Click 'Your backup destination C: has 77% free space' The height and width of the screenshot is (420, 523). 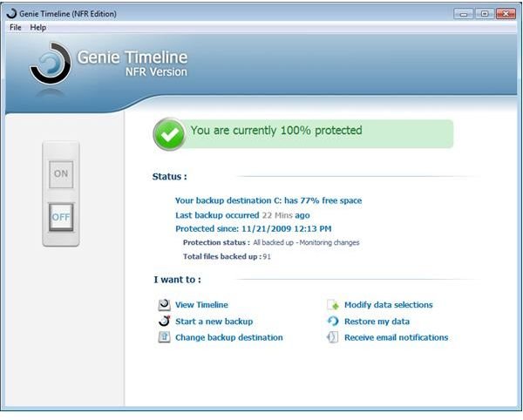click(x=268, y=200)
